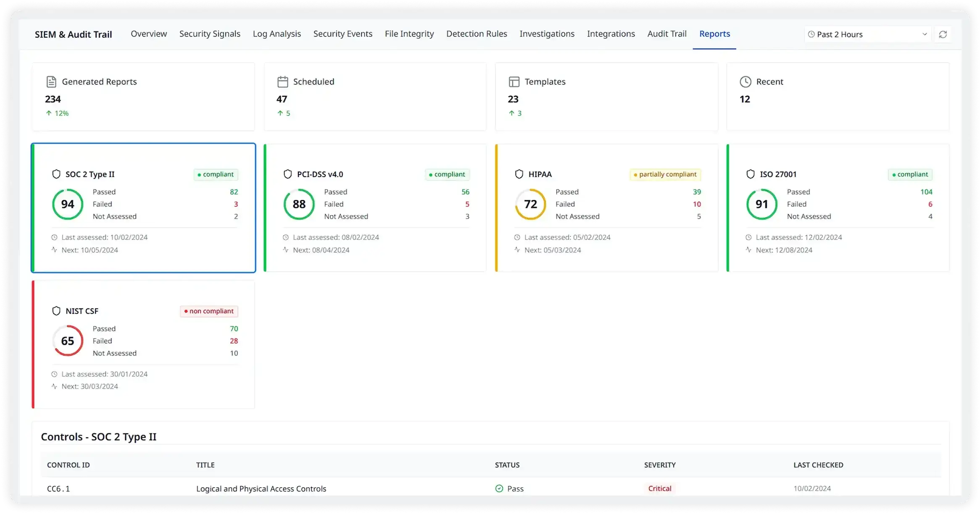The width and height of the screenshot is (980, 514).
Task: Click the Scheduled calendar icon
Action: 282,81
